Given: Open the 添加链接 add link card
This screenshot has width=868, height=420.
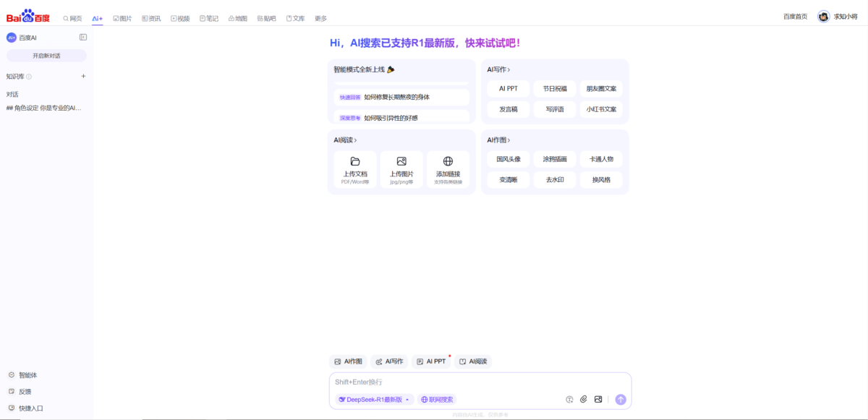Looking at the screenshot, I should coord(448,171).
